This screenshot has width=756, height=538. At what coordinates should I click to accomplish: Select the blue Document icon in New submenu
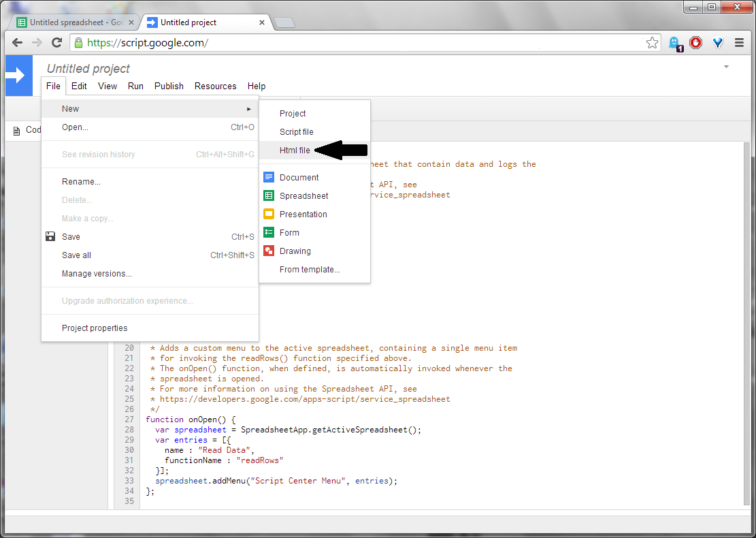(268, 177)
